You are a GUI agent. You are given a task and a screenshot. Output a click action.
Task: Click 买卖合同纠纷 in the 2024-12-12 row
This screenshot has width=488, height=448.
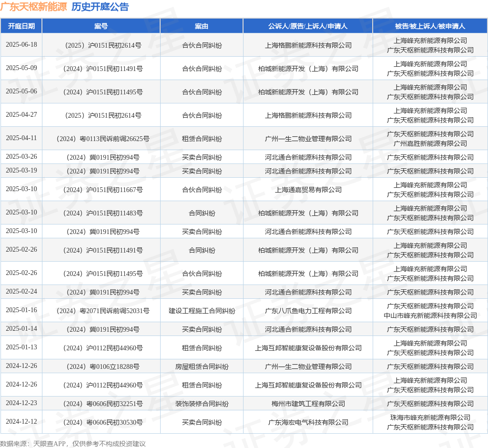[x=202, y=422]
